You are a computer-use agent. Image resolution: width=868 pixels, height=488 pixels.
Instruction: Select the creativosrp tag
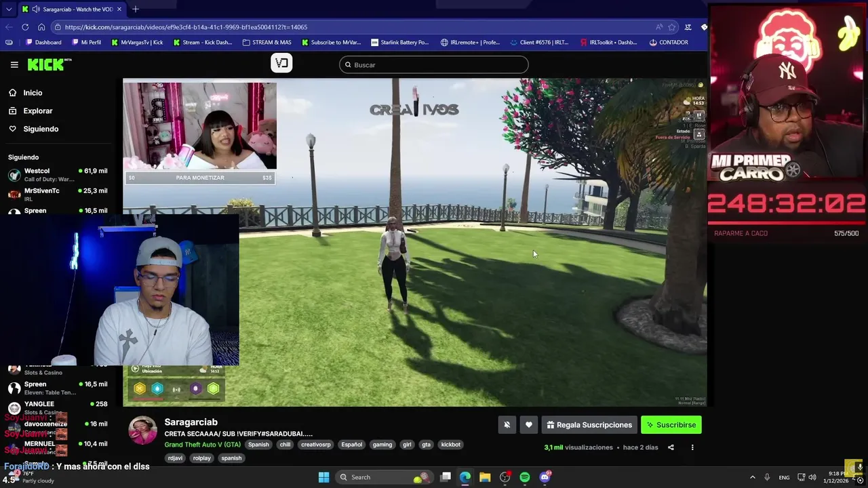(x=316, y=445)
